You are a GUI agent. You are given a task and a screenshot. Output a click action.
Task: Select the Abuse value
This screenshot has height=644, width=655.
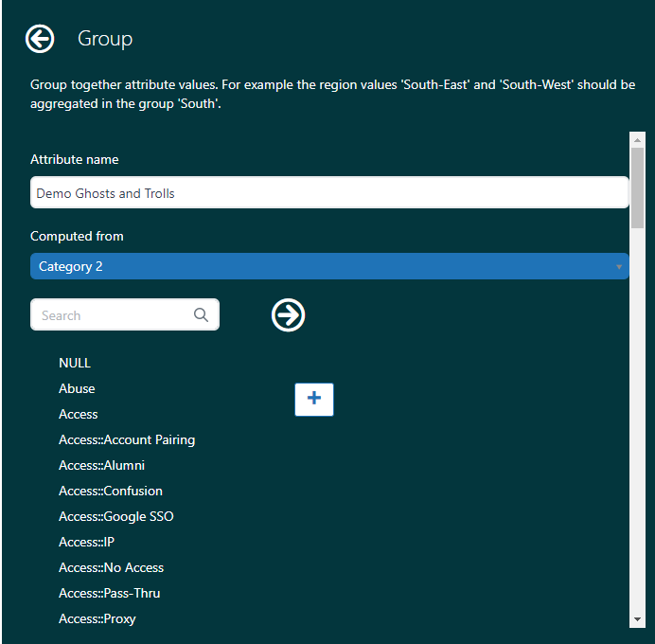(x=77, y=388)
